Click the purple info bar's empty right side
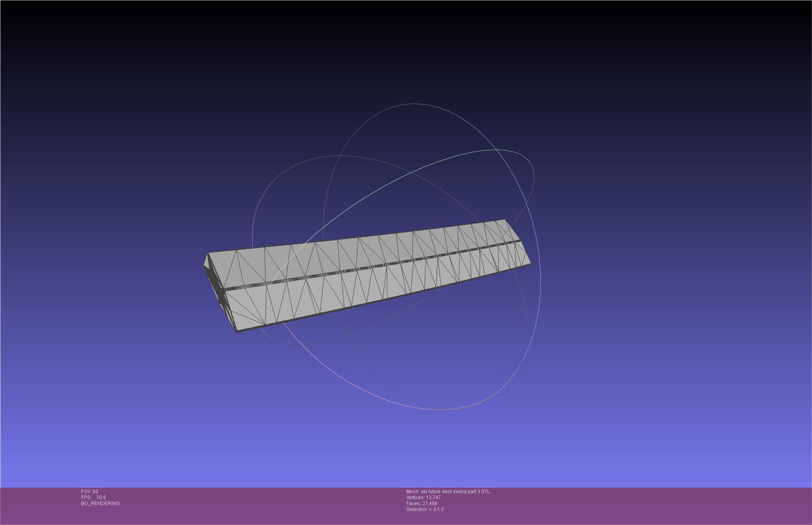812x525 pixels. [677, 505]
